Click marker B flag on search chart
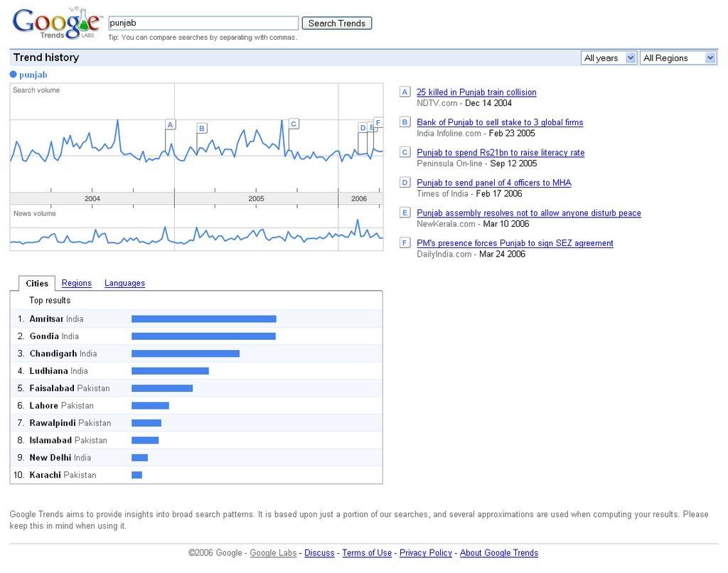Viewport: 728px width, 573px height. (201, 128)
